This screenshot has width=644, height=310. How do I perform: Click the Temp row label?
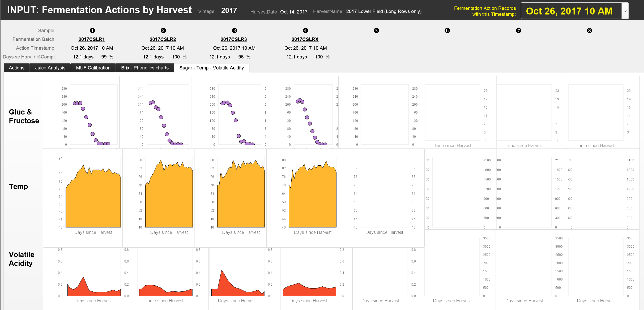tap(19, 186)
